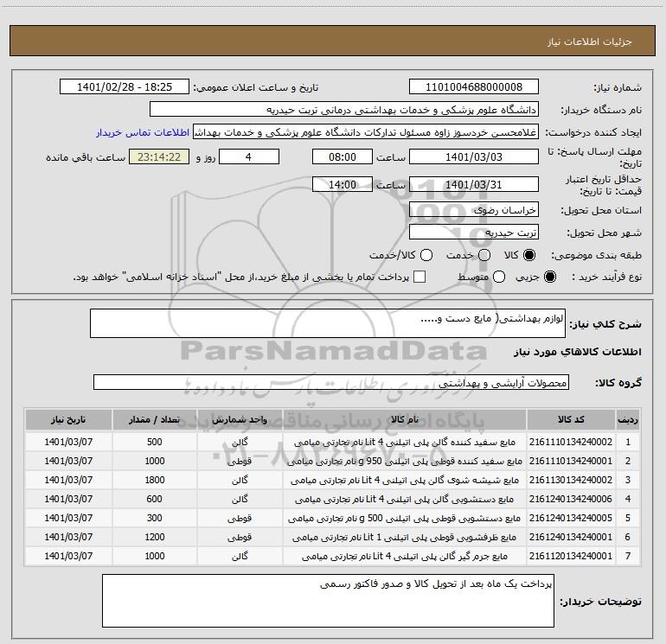Screen dimensions: 666x644
Task: Select the کالا radio button
Action: (x=529, y=255)
